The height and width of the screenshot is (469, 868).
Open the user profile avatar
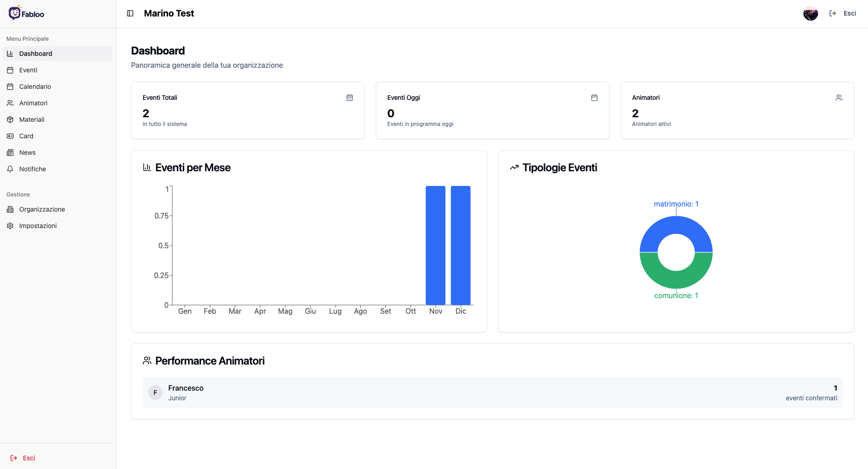[810, 13]
